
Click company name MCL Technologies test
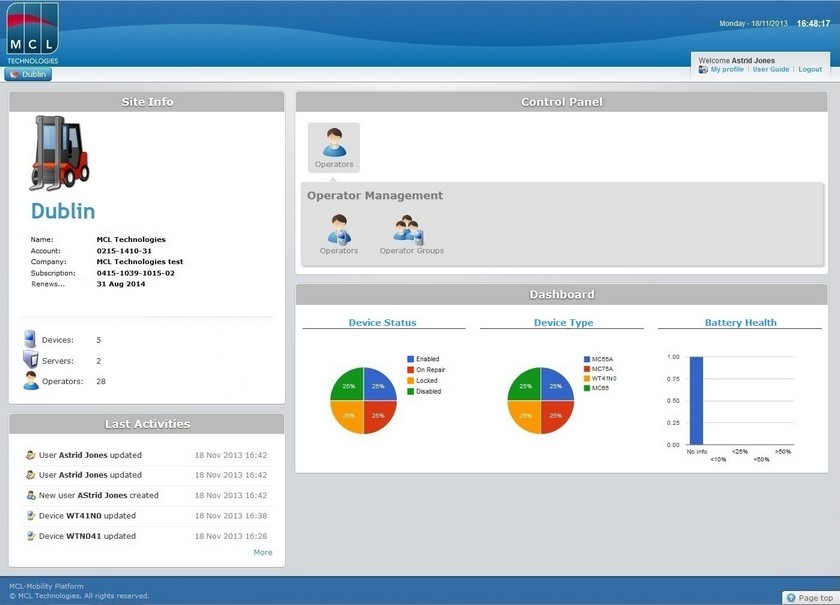140,262
